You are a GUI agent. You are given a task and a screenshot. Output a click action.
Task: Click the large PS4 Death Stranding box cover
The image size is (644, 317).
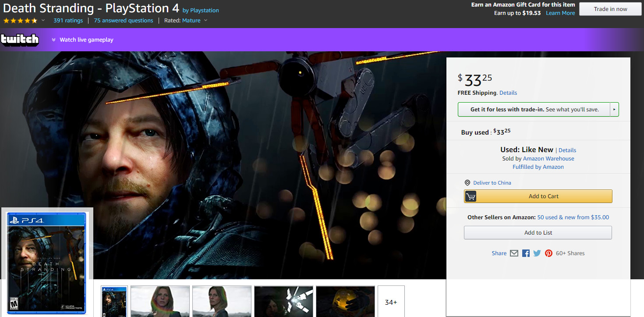point(46,263)
